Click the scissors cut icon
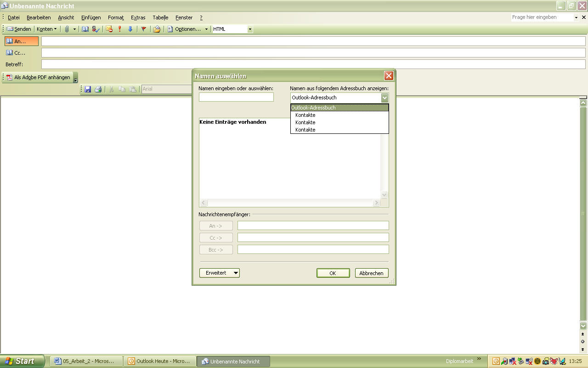The height and width of the screenshot is (368, 588). coord(111,89)
